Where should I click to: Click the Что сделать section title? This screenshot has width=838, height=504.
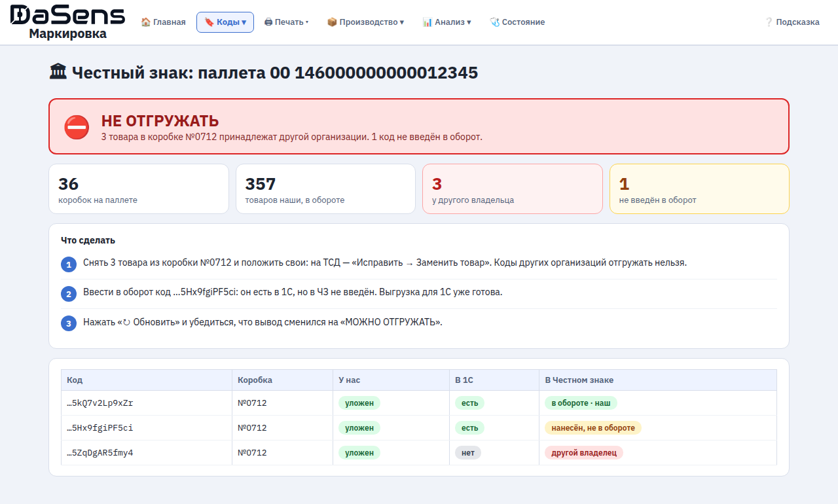pyautogui.click(x=88, y=240)
